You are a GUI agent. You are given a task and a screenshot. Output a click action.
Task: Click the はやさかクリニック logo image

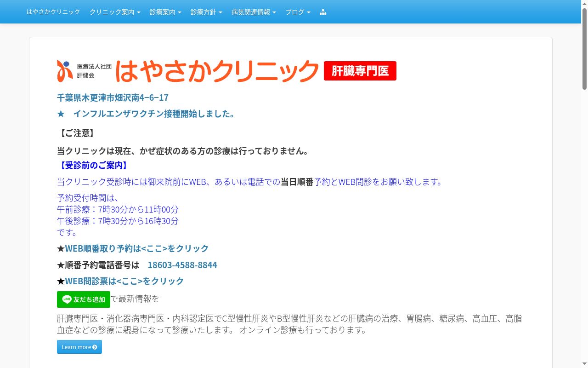(x=188, y=71)
